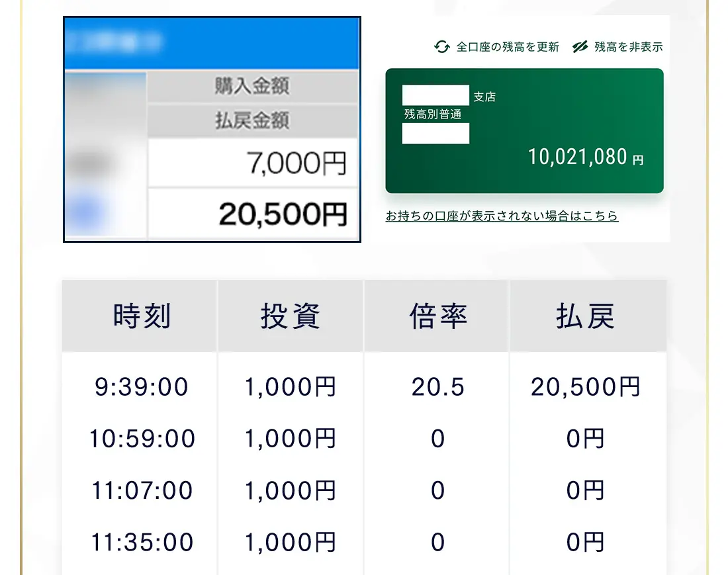Viewport: 728px width, 575px height.
Task: Click the 購入金額 header in screenshot image
Action: click(252, 87)
